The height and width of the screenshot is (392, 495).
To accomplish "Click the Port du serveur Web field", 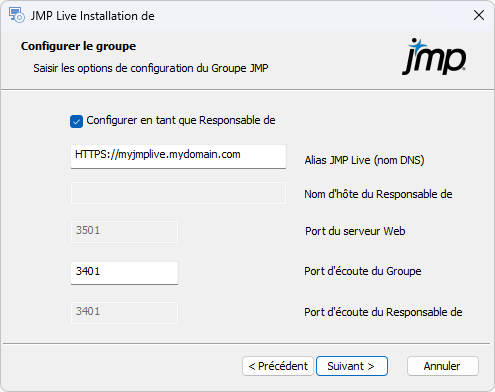I will 124,232.
